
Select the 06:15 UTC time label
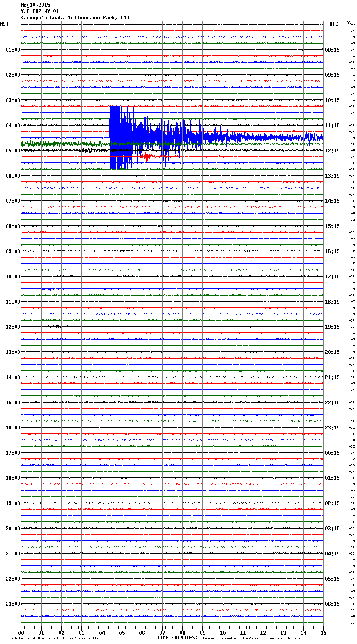332,604
